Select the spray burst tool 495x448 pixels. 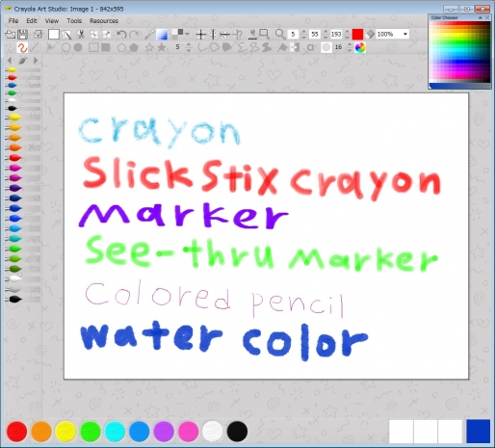[x=50, y=48]
